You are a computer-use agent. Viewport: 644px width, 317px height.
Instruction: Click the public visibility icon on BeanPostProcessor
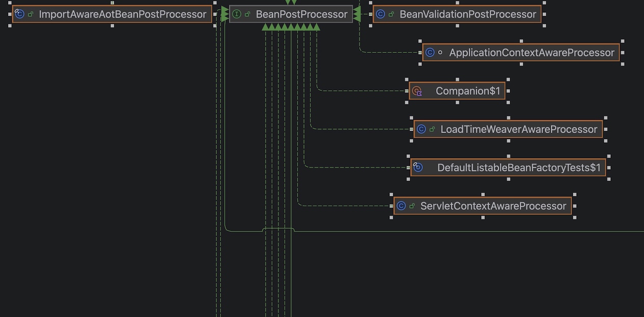[248, 14]
